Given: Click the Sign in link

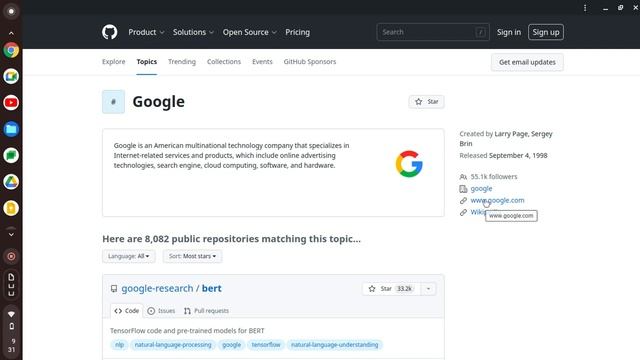Looking at the screenshot, I should point(509,32).
